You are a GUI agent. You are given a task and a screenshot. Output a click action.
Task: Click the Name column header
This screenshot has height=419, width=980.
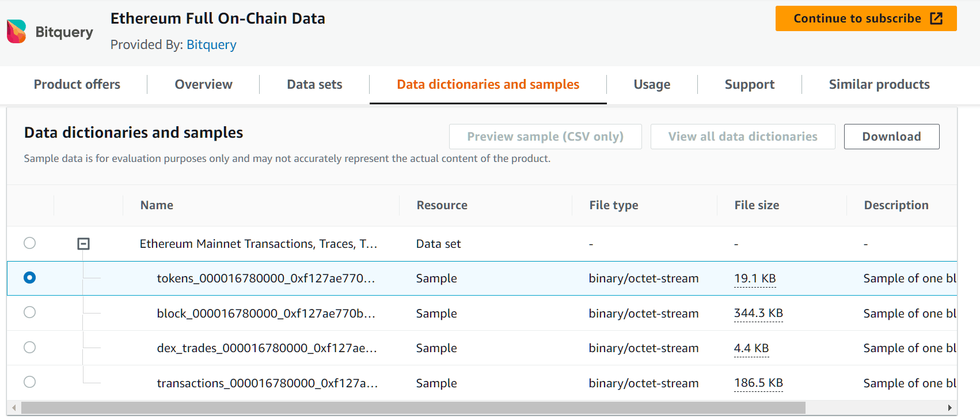(157, 205)
